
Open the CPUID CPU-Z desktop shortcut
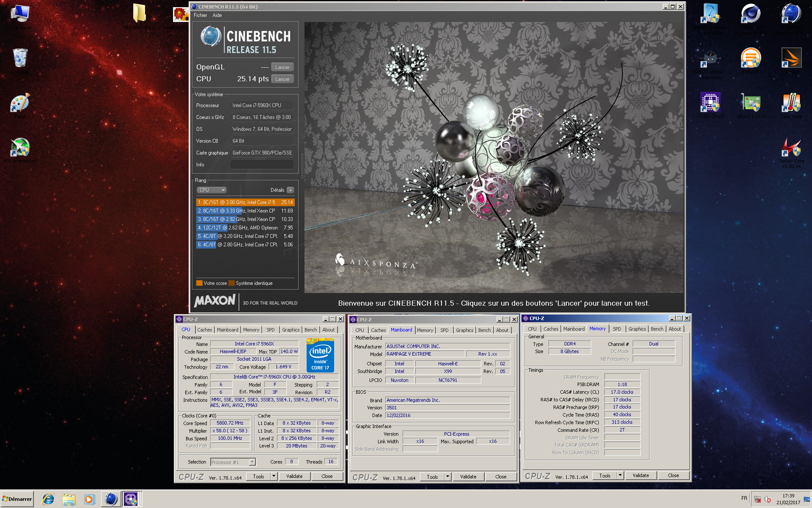(x=710, y=106)
